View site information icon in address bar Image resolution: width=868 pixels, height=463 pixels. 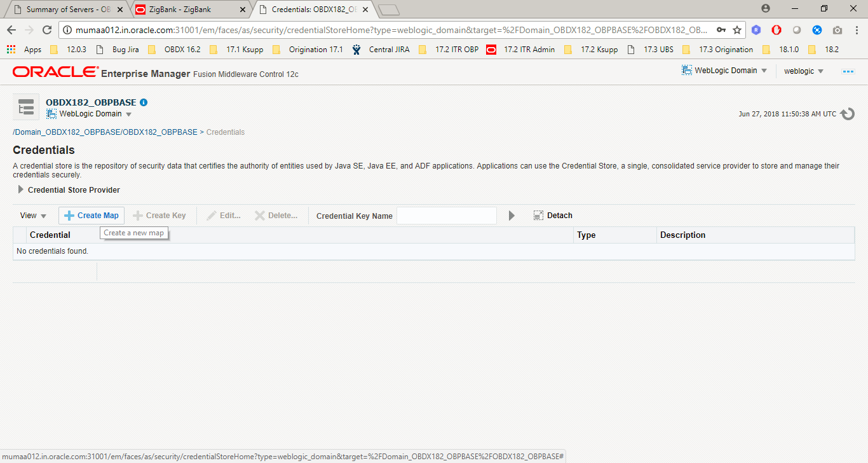tap(67, 30)
